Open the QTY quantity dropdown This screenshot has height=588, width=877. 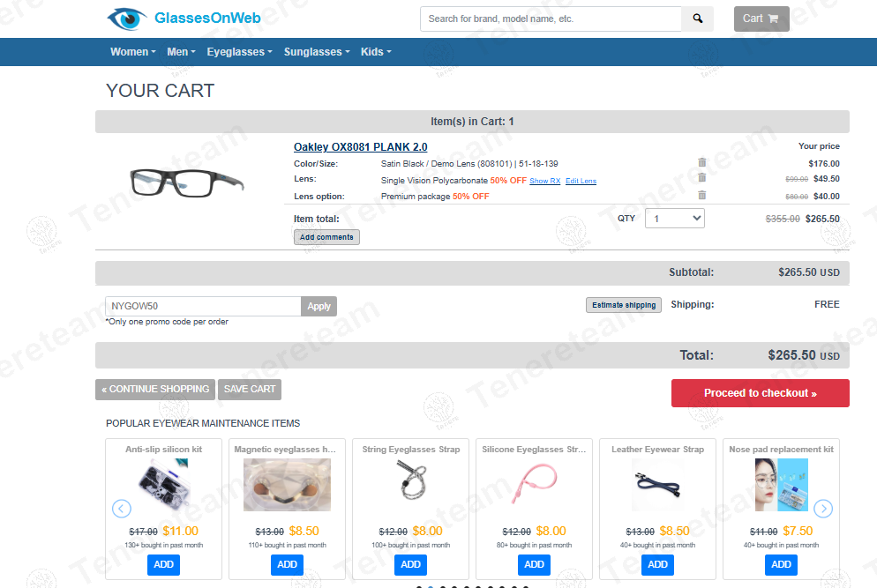point(674,218)
